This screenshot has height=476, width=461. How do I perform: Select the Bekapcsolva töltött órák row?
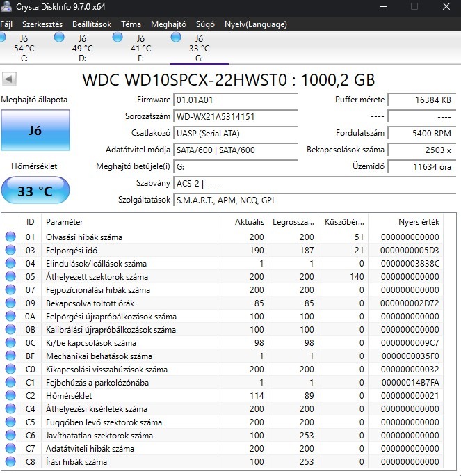point(223,303)
